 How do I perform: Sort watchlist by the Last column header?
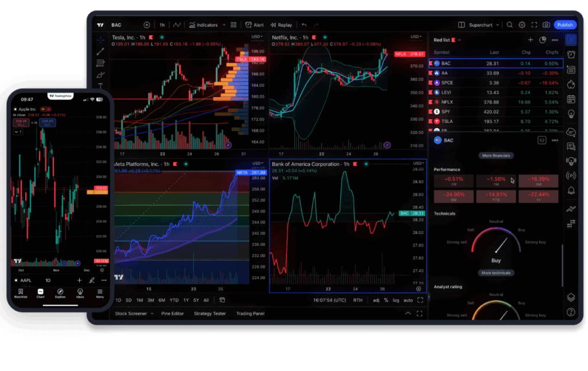[x=494, y=52]
